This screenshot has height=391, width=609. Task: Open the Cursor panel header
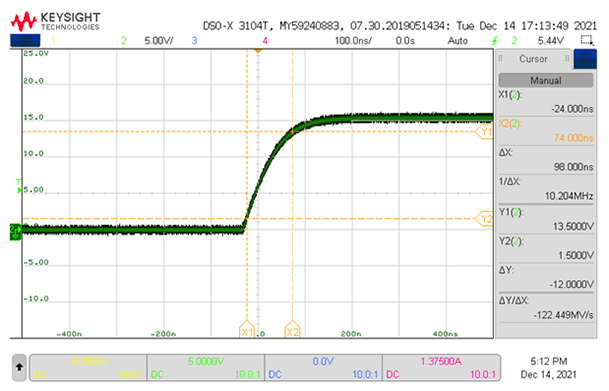pos(533,59)
